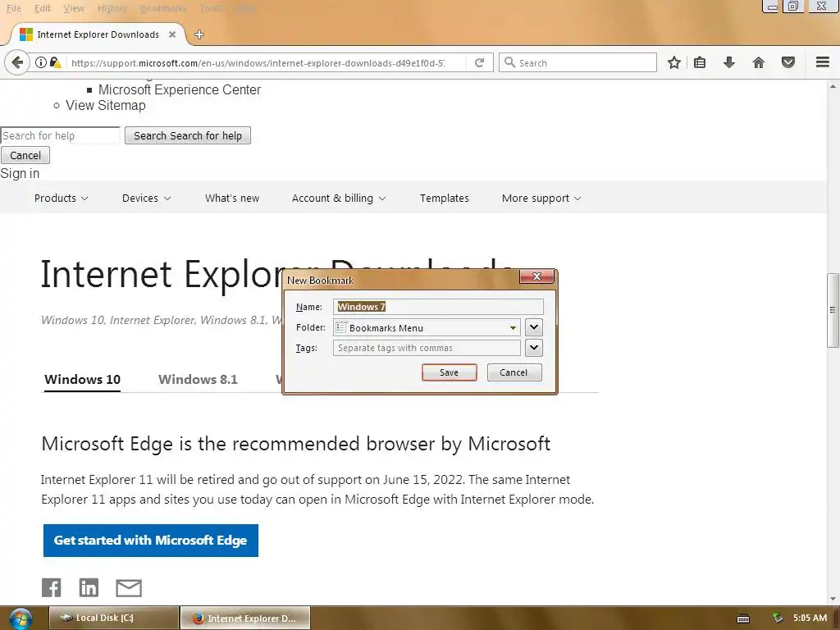
Task: Open the Windows Start orb
Action: 21,619
